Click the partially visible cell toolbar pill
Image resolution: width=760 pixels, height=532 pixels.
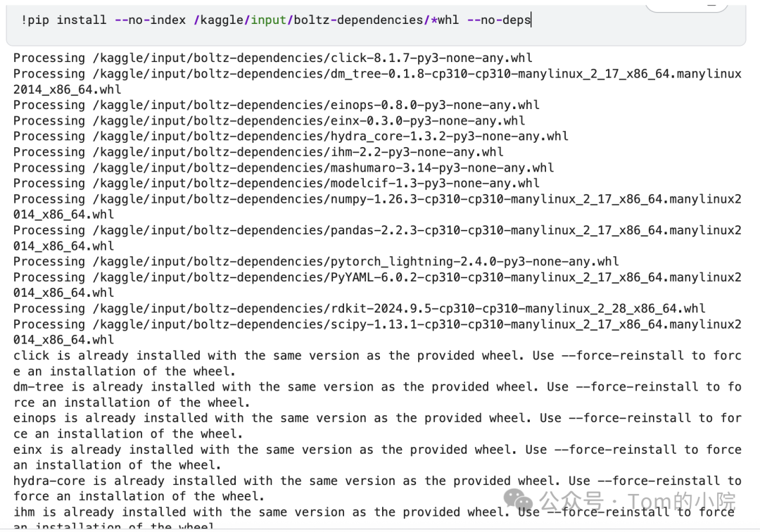687,6
